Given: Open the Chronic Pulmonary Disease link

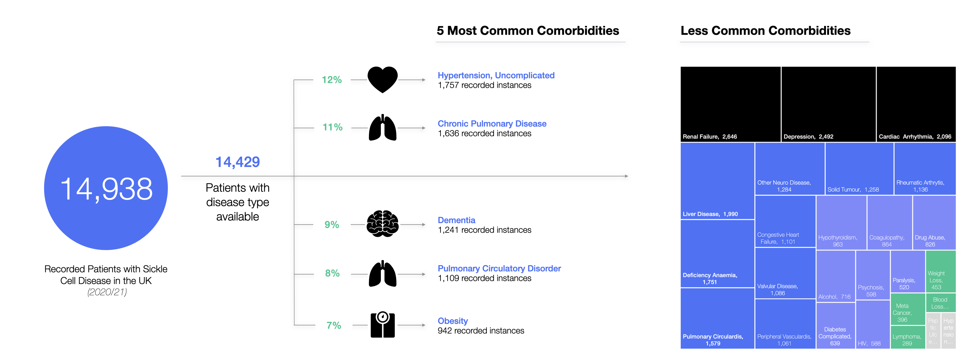Looking at the screenshot, I should tap(491, 124).
